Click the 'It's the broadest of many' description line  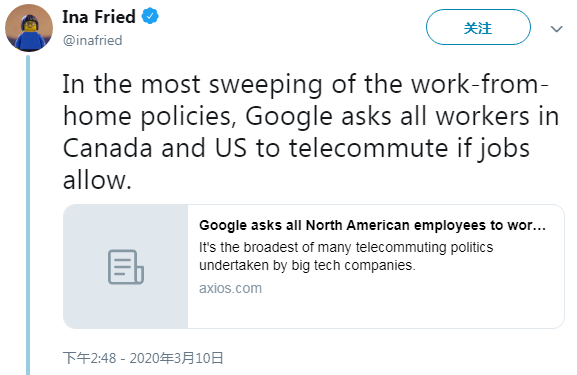[x=346, y=247]
